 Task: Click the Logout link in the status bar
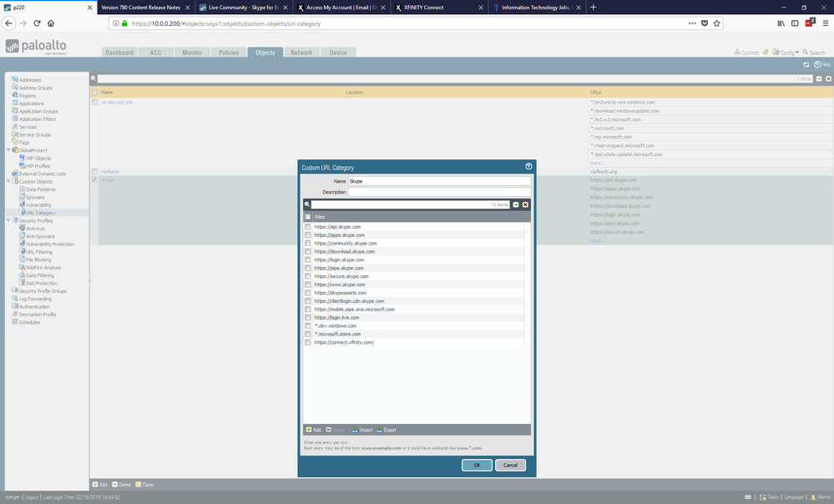(x=32, y=497)
